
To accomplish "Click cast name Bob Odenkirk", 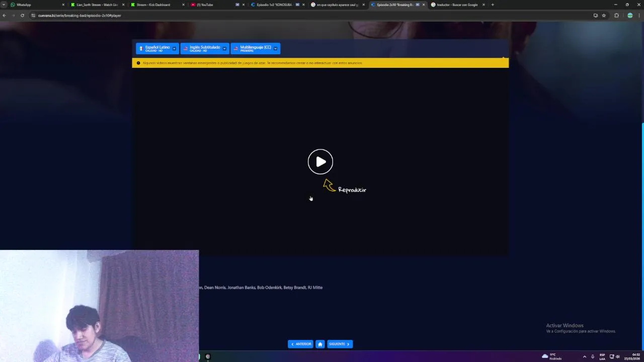I will point(269,288).
